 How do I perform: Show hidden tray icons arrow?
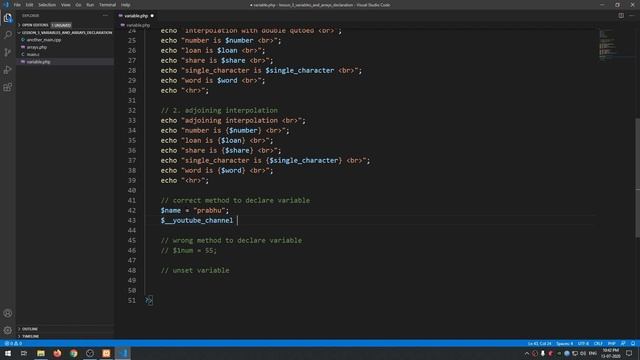(527, 353)
